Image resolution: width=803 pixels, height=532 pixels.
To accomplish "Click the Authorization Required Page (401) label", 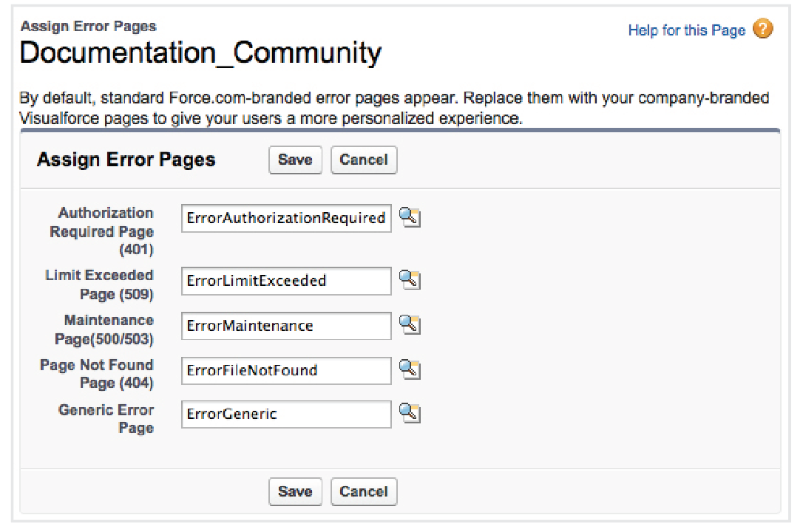I will (104, 231).
